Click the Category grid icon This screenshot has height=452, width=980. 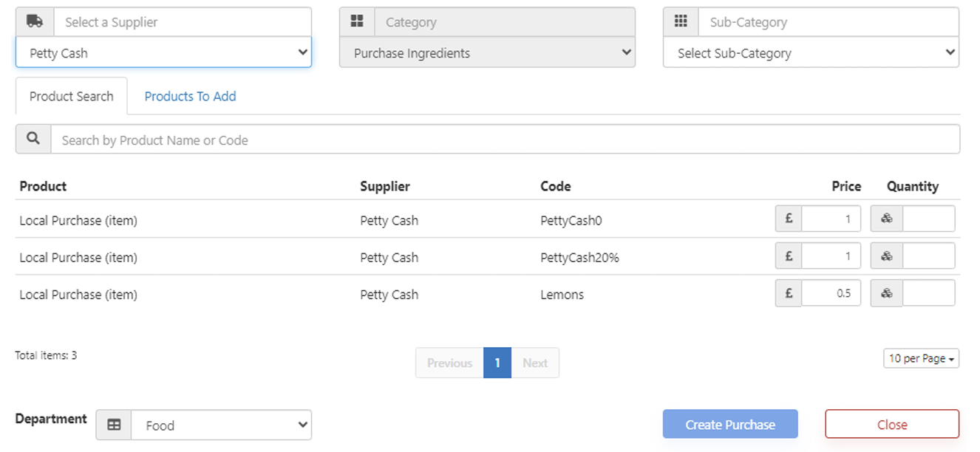click(357, 21)
